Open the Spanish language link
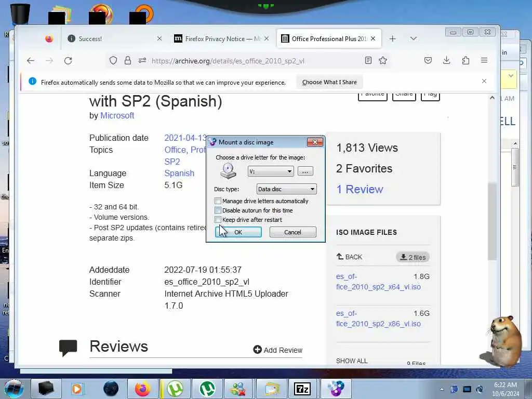The height and width of the screenshot is (399, 532). tap(179, 173)
